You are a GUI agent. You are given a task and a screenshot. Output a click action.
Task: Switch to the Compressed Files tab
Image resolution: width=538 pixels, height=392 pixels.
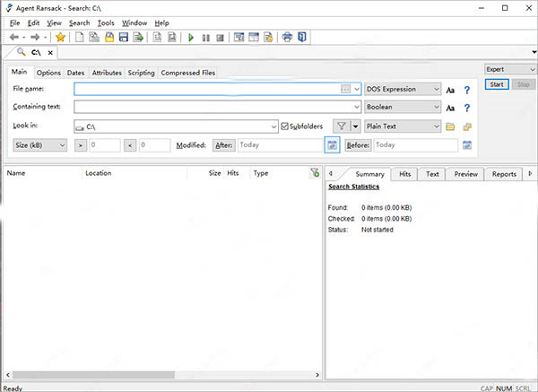187,73
